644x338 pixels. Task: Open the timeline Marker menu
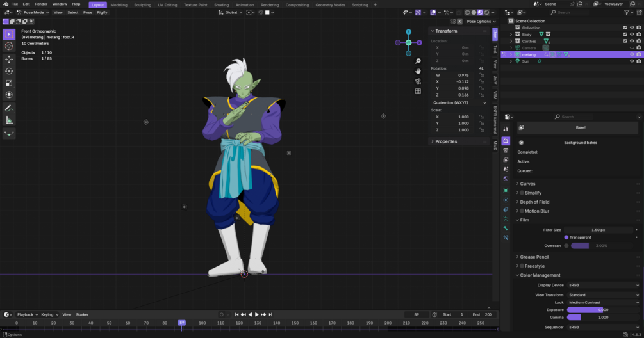82,314
